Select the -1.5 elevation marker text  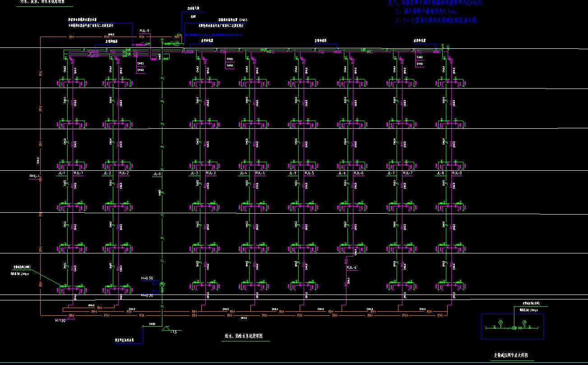coord(174,332)
